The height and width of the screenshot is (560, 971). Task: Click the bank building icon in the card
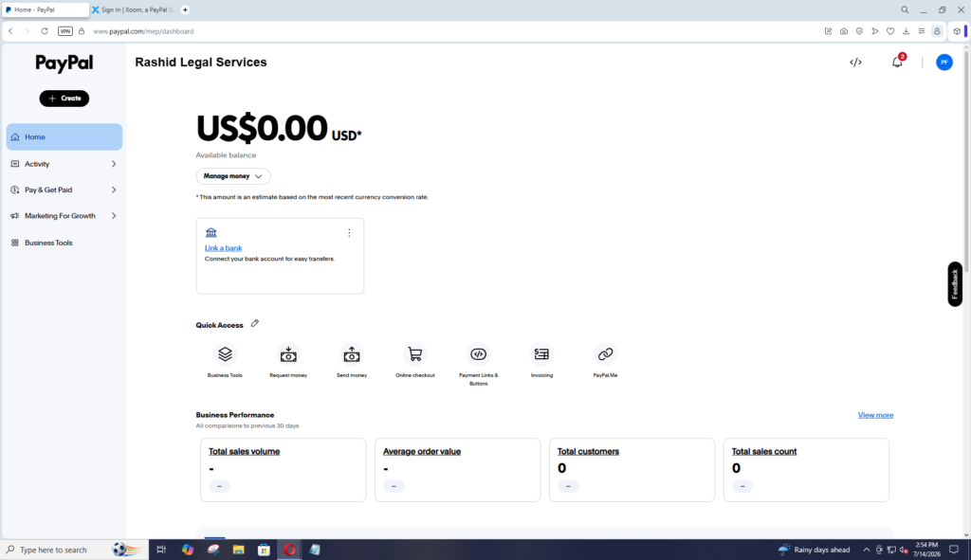[211, 233]
